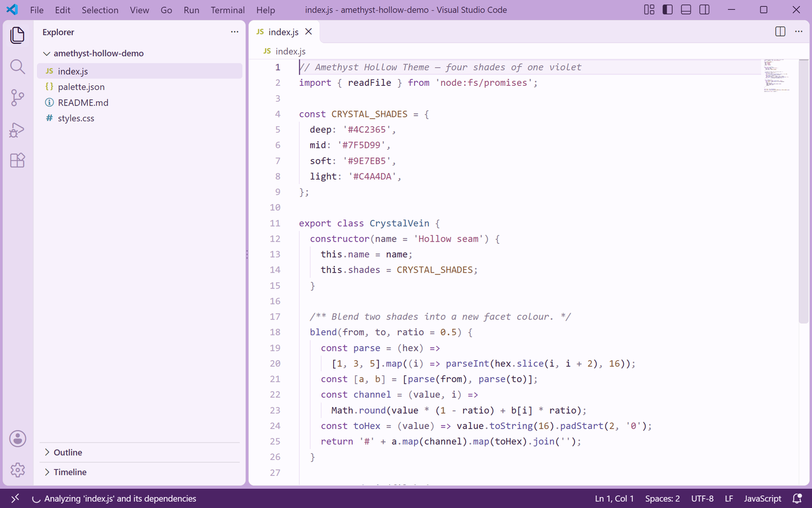Open the Explorer view in activity bar

17,35
